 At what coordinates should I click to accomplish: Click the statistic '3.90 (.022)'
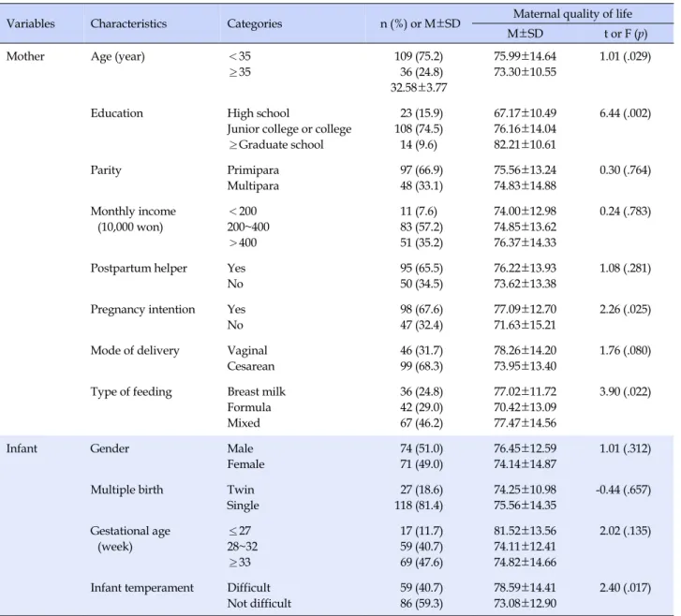click(626, 392)
